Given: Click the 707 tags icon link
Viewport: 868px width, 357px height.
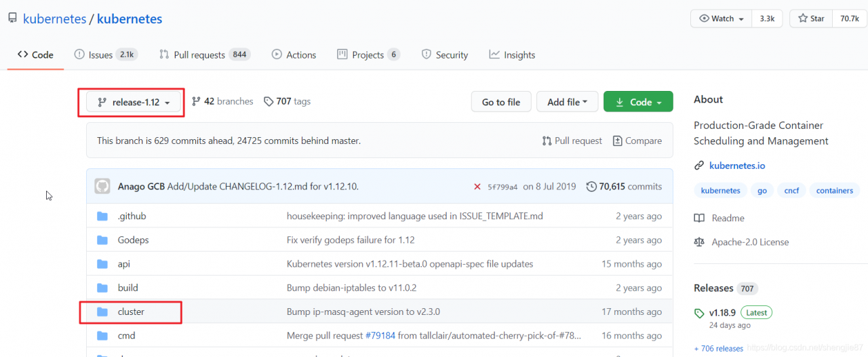Looking at the screenshot, I should (269, 102).
